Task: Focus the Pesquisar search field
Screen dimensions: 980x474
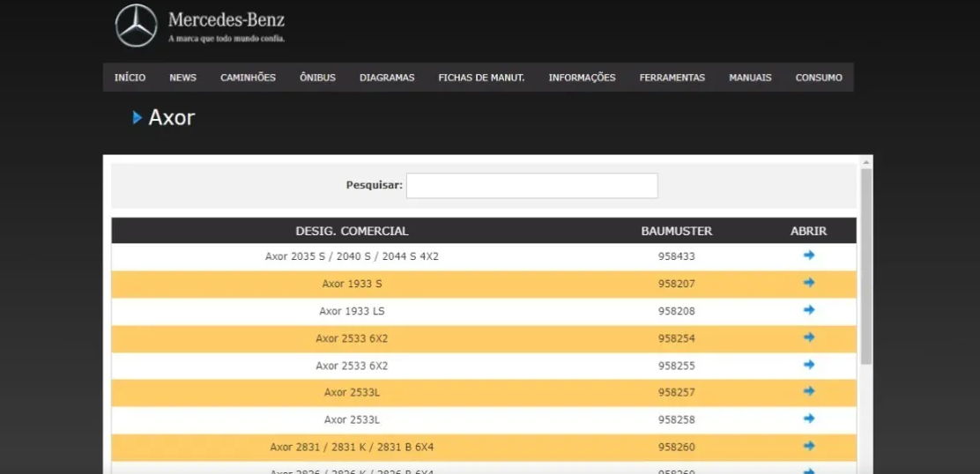Action: click(x=532, y=186)
